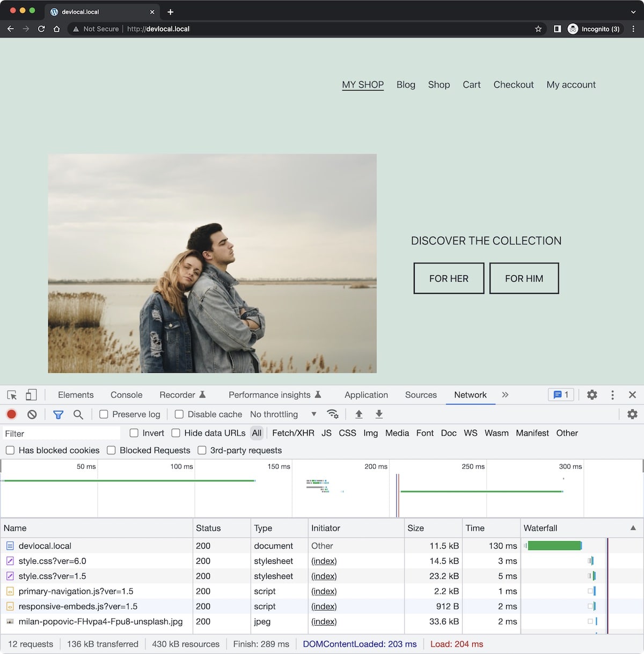Open the issues counter badge showing 1
The width and height of the screenshot is (644, 654).
coord(561,395)
